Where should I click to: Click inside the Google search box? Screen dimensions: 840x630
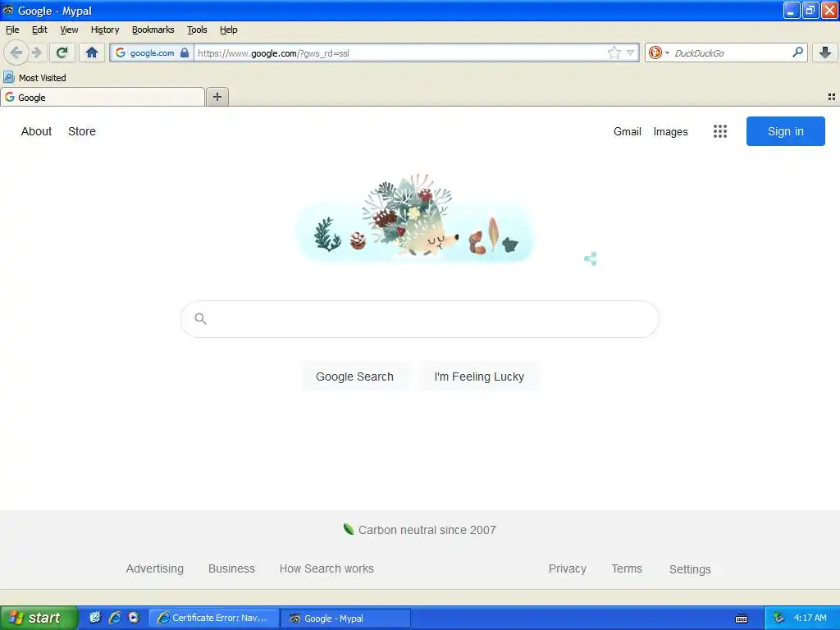pos(420,319)
